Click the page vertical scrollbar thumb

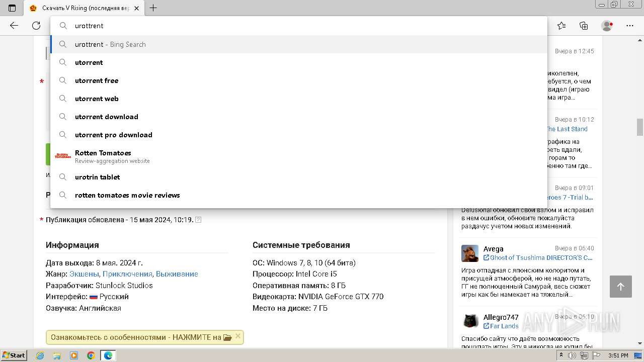[x=640, y=127]
